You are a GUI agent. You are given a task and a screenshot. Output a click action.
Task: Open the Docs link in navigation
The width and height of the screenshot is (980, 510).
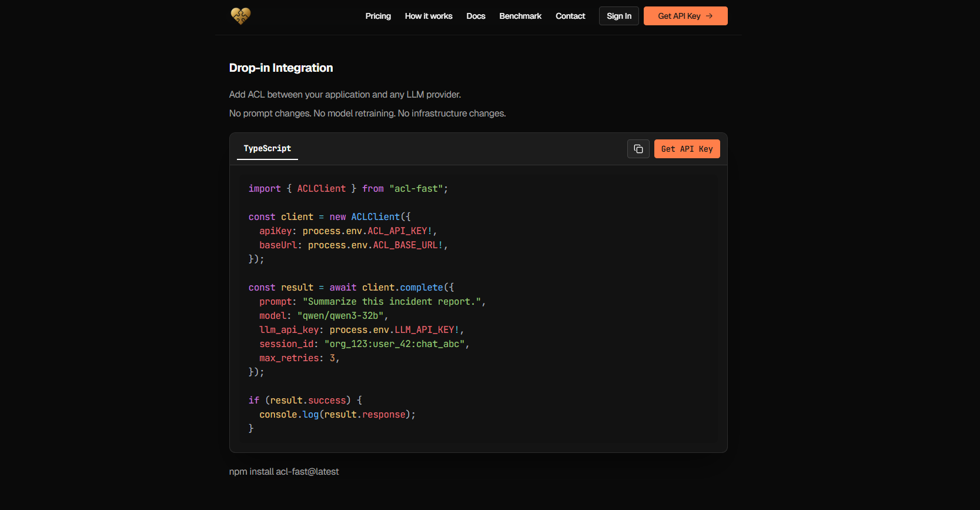(x=476, y=16)
